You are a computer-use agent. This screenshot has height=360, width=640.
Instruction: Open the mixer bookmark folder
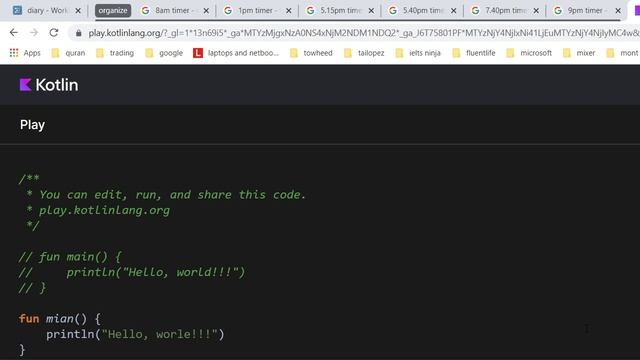(x=579, y=53)
